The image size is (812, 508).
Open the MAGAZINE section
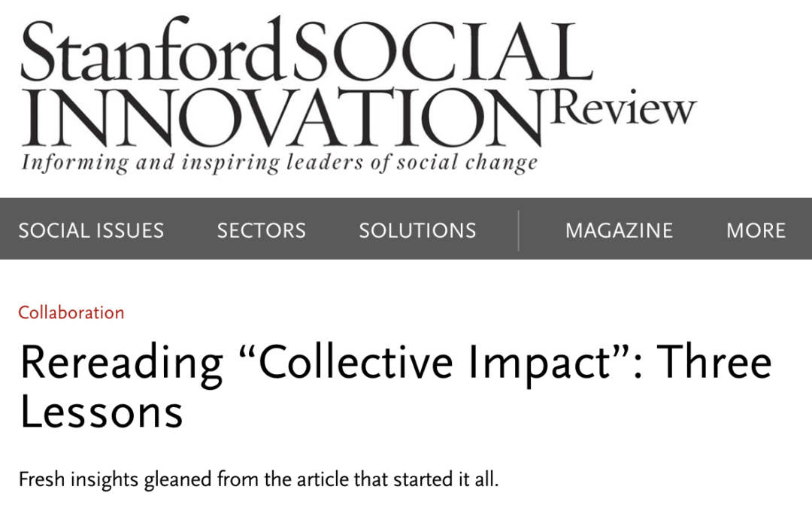point(618,230)
